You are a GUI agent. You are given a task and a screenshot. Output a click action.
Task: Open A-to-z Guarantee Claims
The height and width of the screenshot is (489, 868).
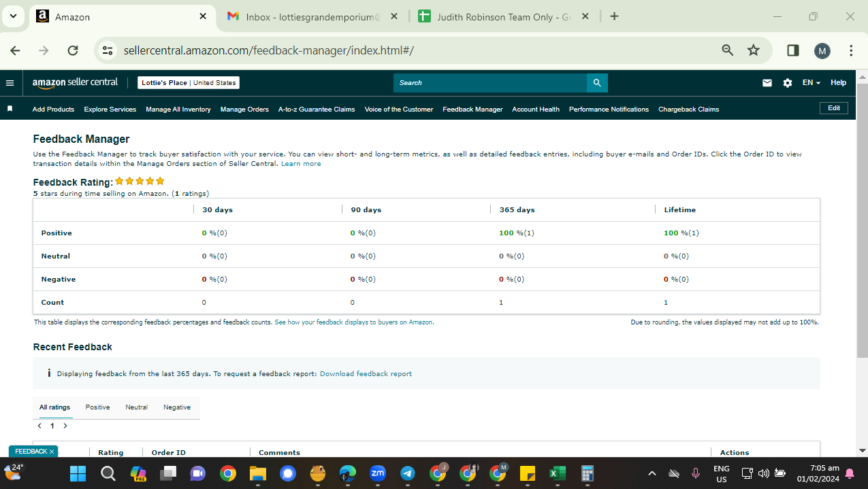[317, 109]
